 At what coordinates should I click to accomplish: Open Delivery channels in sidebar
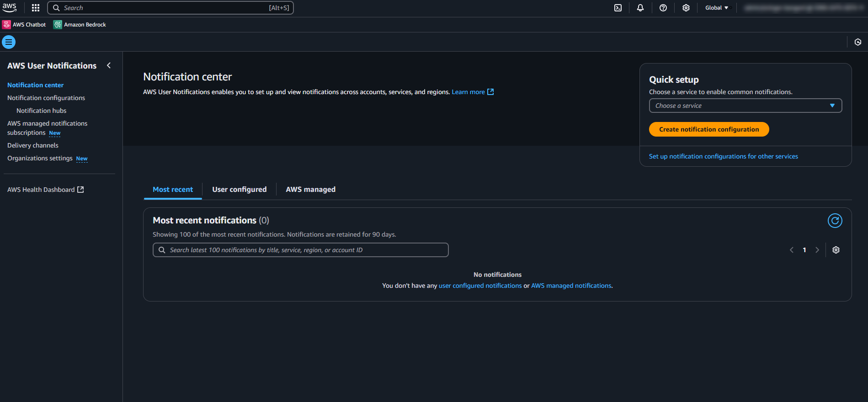33,145
